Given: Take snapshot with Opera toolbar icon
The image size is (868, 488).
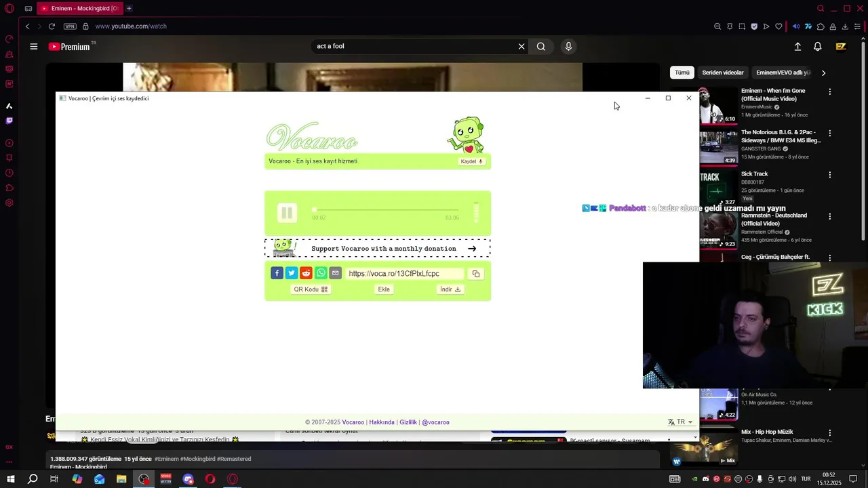Looking at the screenshot, I should (x=742, y=26).
